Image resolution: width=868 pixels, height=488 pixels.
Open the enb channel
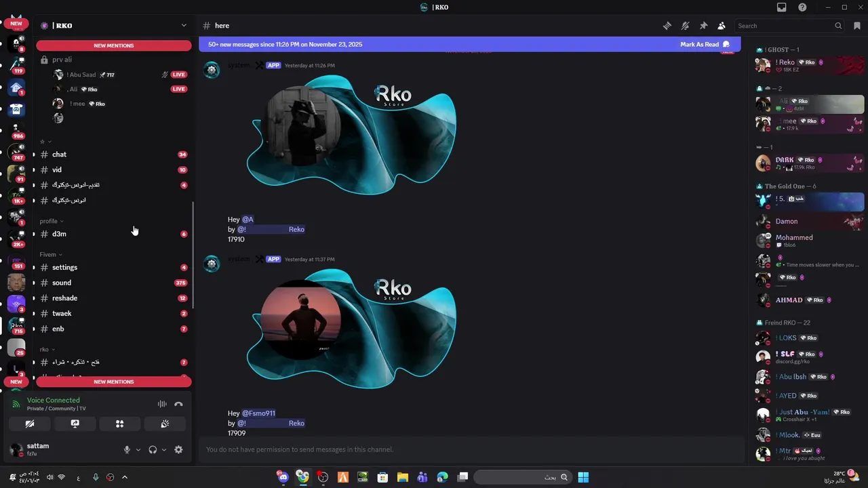click(x=114, y=329)
